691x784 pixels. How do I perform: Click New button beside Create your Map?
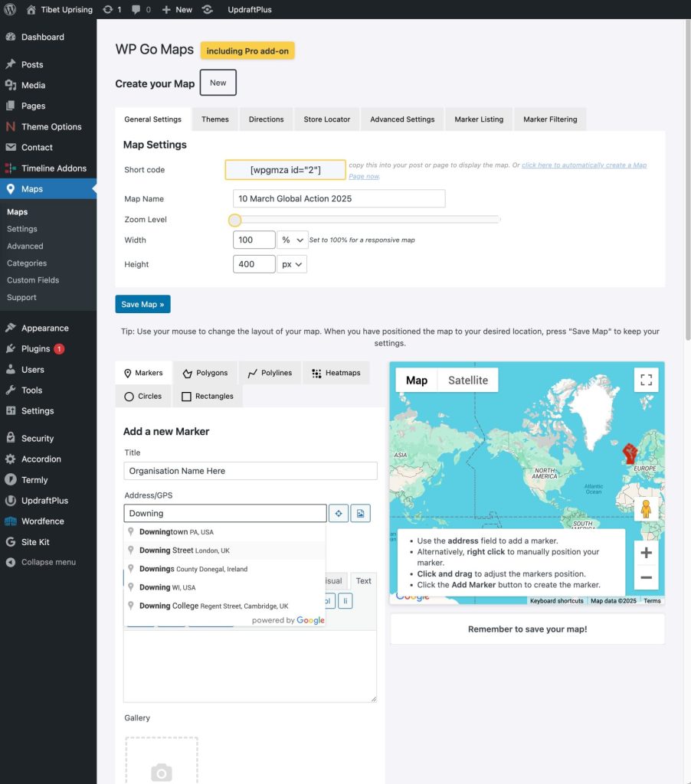point(218,83)
